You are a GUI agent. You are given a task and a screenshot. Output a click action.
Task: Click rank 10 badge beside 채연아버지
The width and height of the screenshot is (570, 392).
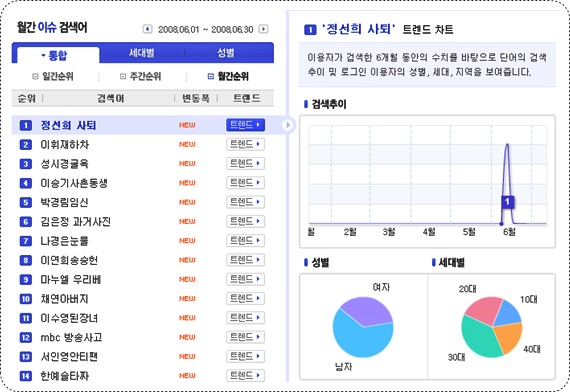[25, 299]
